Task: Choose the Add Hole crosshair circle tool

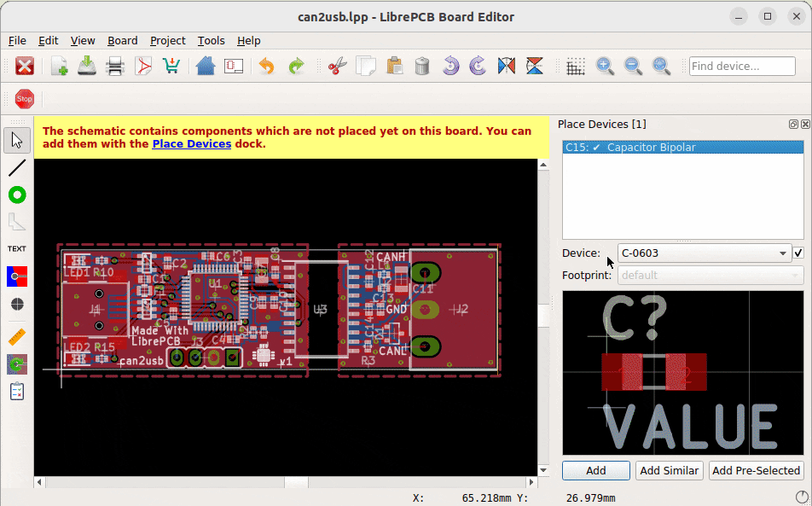Action: pos(17,304)
